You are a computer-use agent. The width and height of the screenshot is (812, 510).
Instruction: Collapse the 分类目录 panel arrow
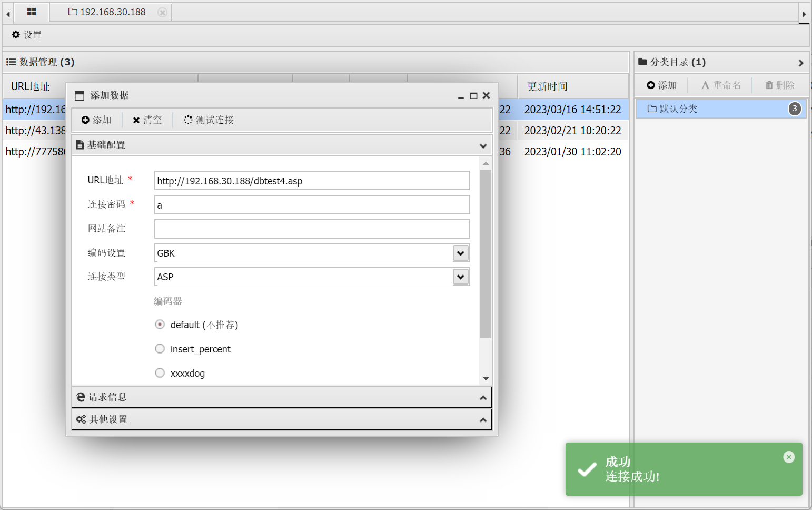801,63
